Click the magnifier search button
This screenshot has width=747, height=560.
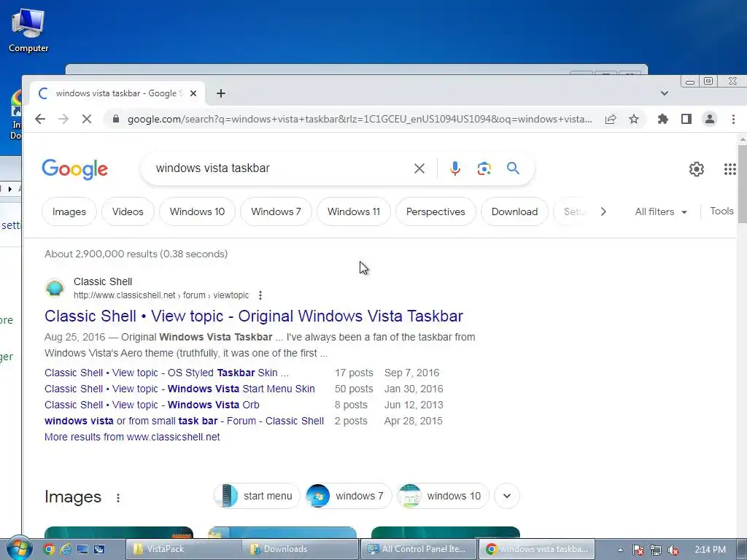tap(513, 168)
